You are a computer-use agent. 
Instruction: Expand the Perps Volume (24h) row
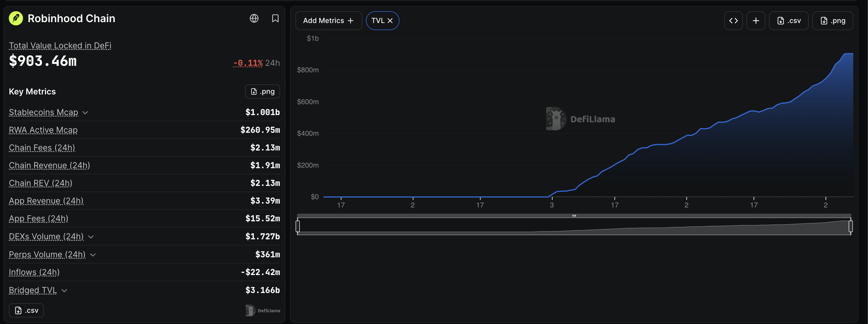(93, 255)
